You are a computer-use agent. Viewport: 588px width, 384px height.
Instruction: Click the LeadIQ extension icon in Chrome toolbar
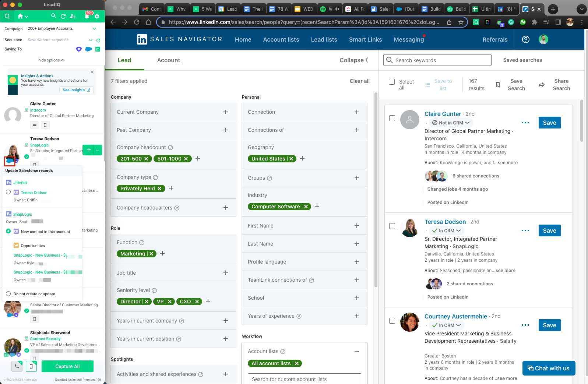click(x=476, y=22)
